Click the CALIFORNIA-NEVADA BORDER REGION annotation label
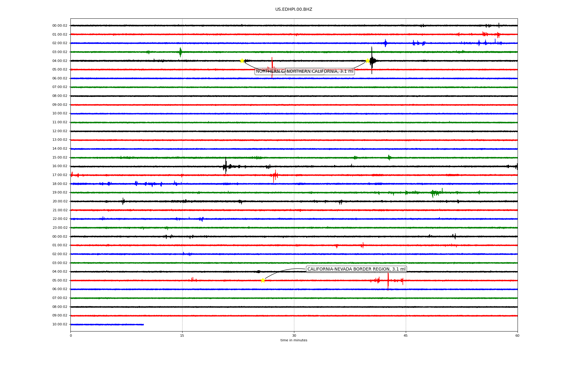The width and height of the screenshot is (588, 368). pyautogui.click(x=356, y=269)
